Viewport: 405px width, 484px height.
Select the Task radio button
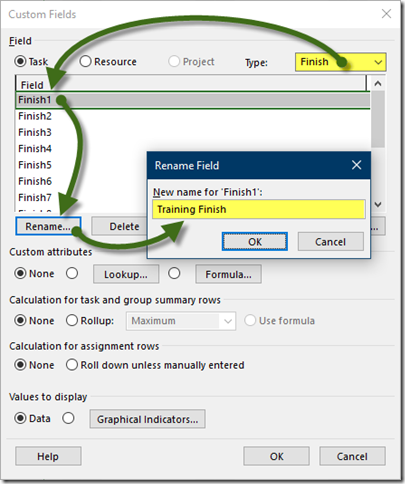pyautogui.click(x=20, y=62)
